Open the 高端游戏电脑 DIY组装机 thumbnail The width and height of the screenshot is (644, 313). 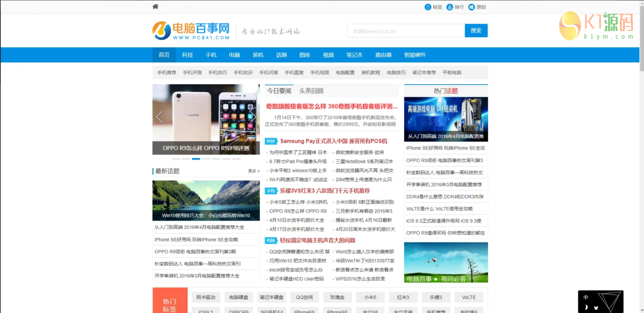446,119
